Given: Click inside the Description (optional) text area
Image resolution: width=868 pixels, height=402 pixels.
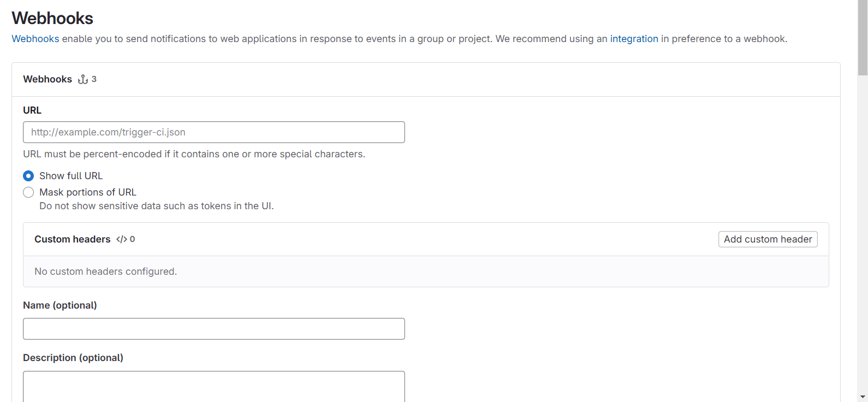Looking at the screenshot, I should click(x=213, y=386).
